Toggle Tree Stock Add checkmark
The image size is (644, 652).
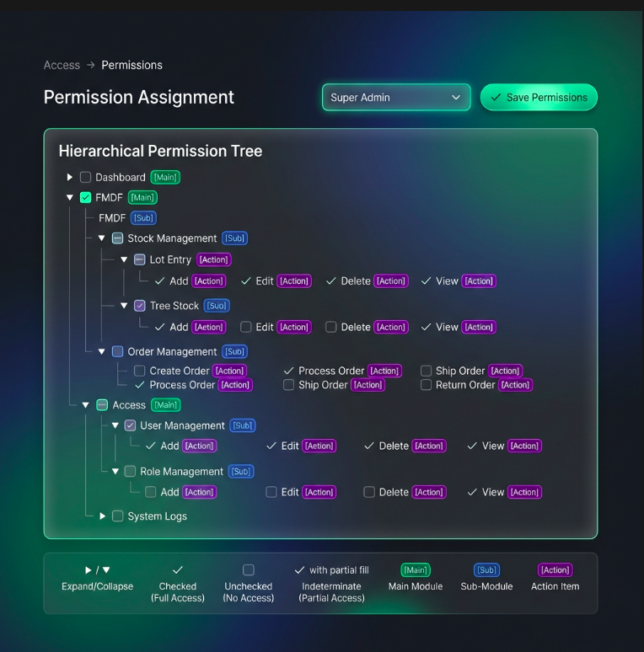[160, 327]
